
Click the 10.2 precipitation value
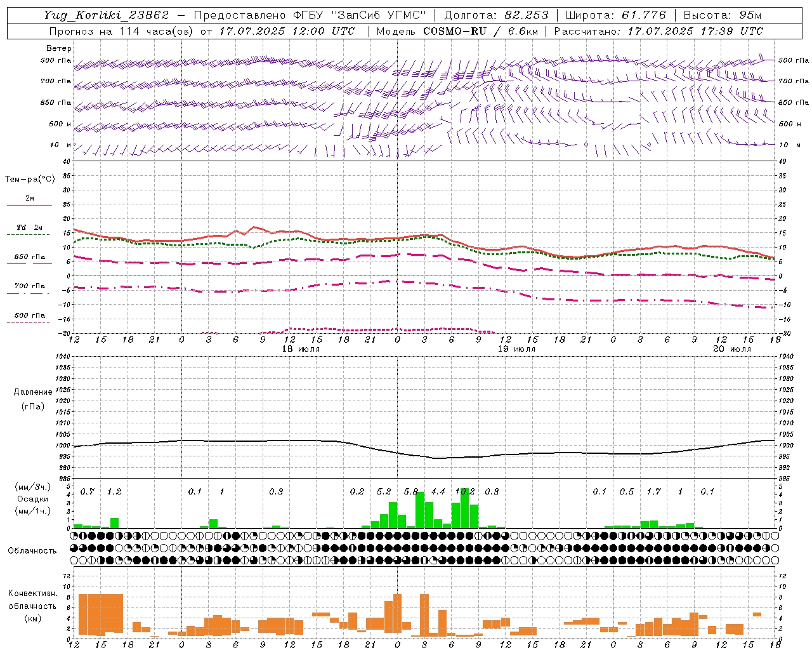tap(465, 492)
